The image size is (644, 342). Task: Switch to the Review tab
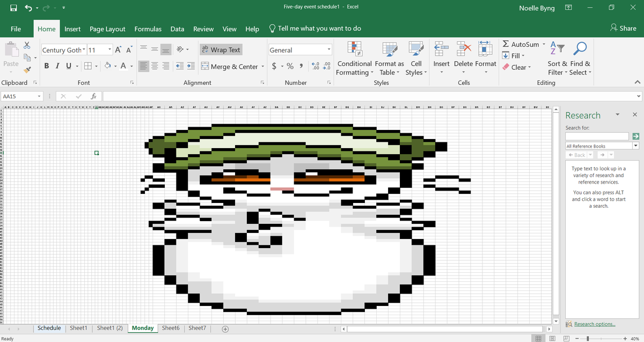(x=203, y=29)
